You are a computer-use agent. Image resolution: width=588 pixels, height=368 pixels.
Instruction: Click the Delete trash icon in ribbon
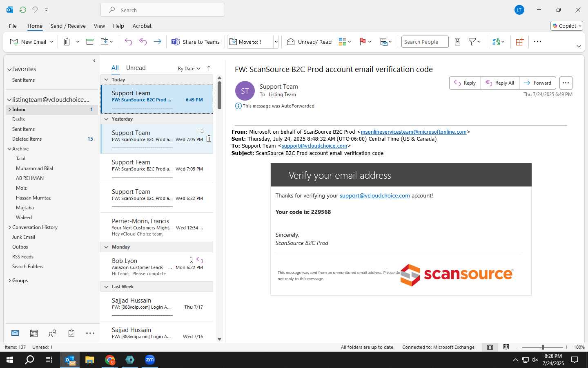[67, 42]
